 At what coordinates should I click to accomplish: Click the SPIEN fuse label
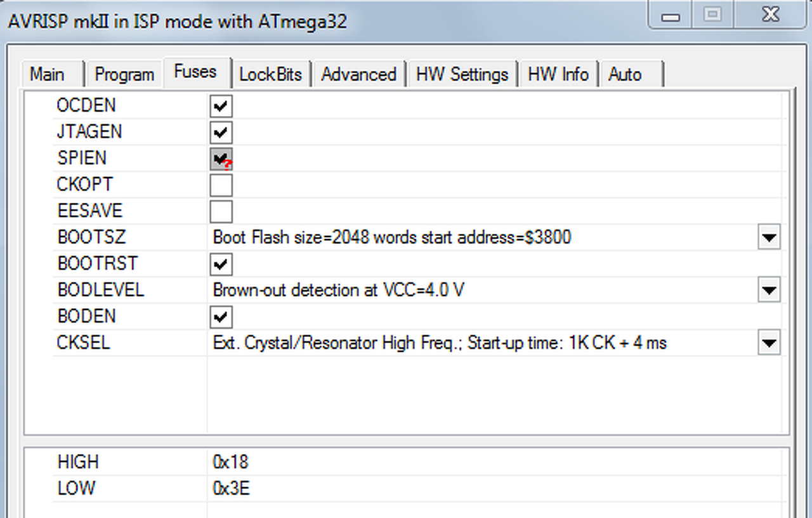click(x=82, y=159)
